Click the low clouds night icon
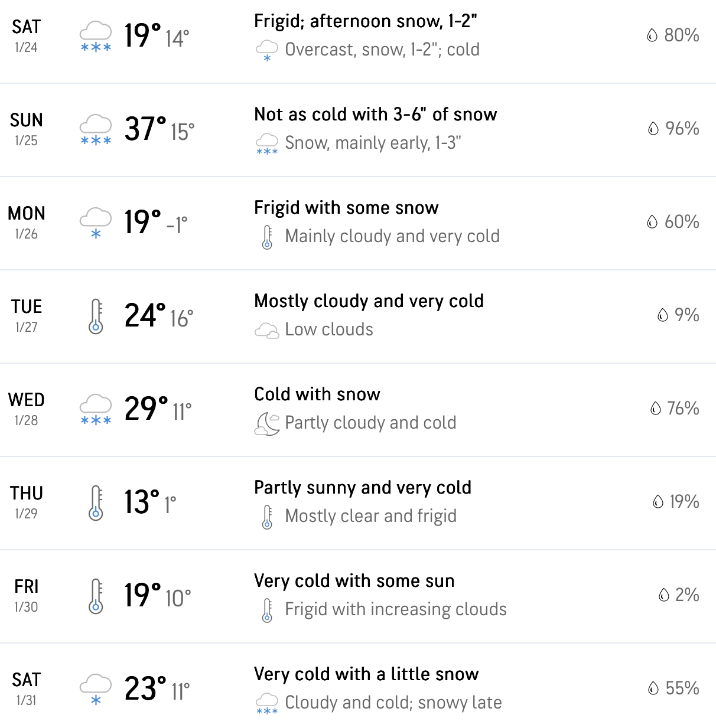 (267, 330)
